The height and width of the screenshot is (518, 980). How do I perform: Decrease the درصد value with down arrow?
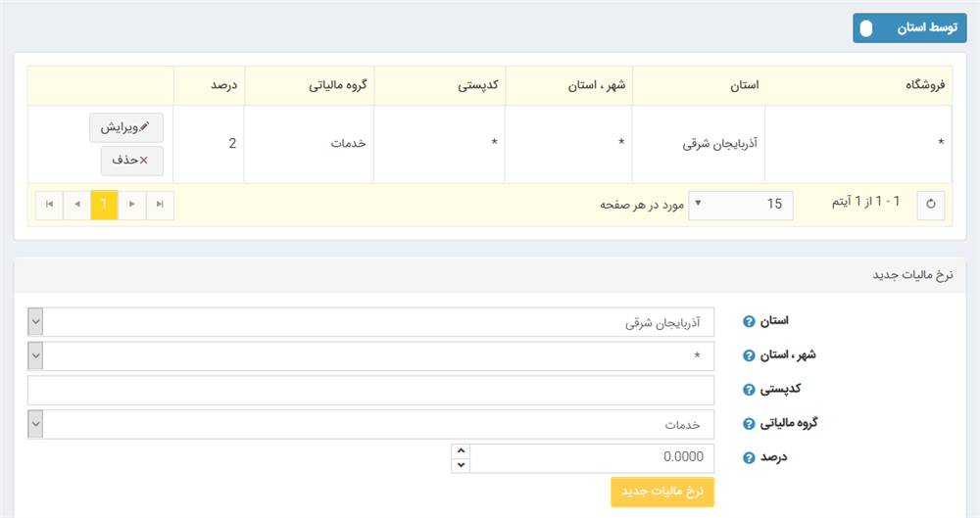pyautogui.click(x=461, y=465)
